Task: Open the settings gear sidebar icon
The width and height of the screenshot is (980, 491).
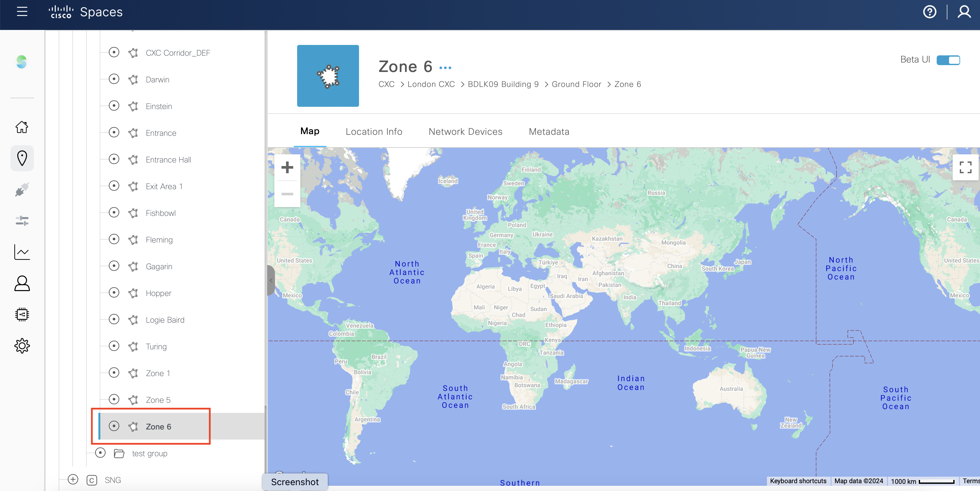Action: (22, 346)
